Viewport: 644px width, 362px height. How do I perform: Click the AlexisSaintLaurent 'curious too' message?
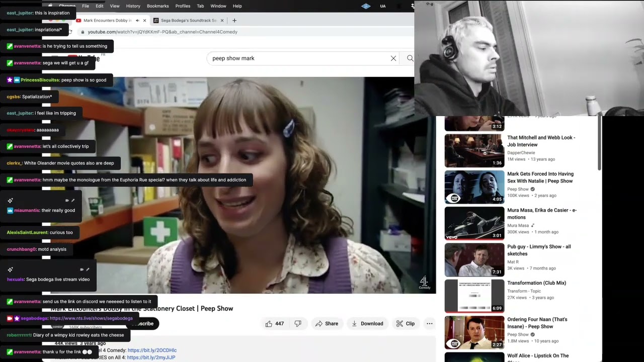click(40, 233)
